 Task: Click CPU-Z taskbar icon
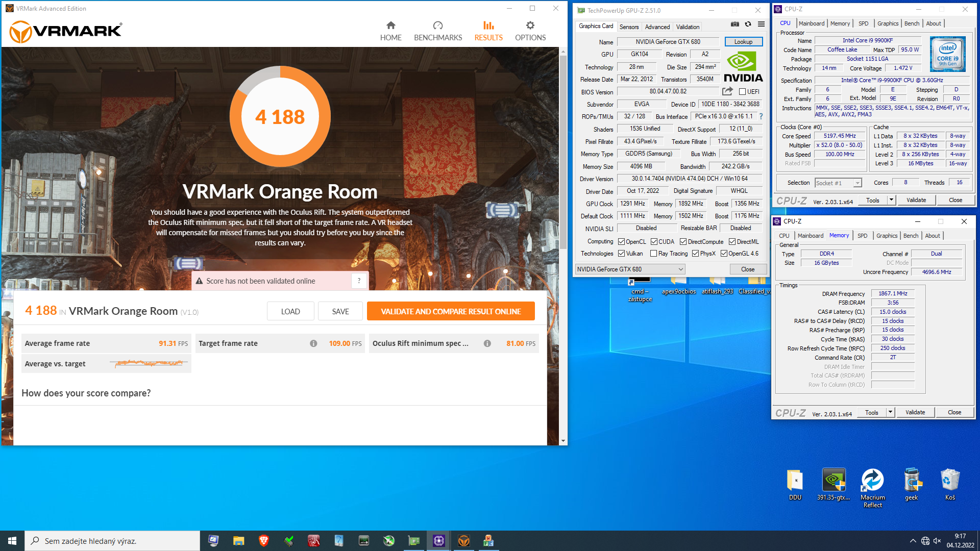pos(438,541)
